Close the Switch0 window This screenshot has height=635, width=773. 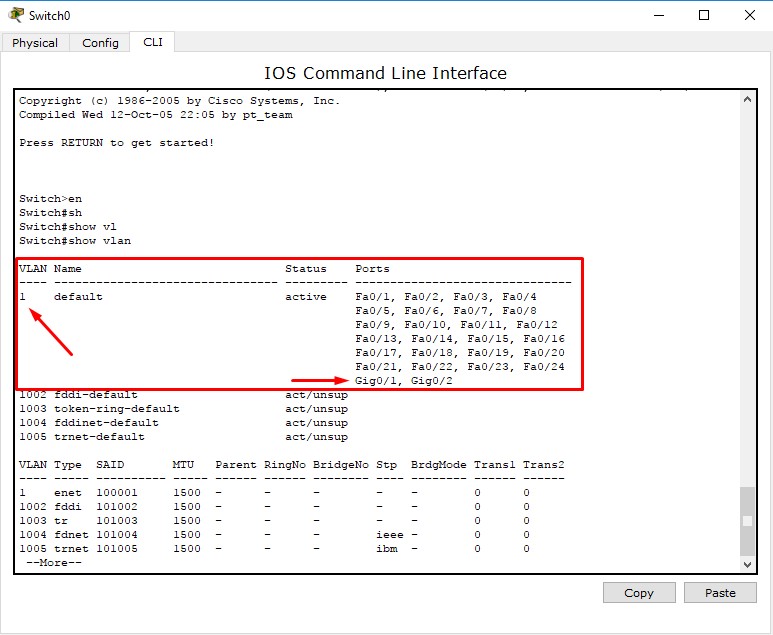tap(750, 15)
